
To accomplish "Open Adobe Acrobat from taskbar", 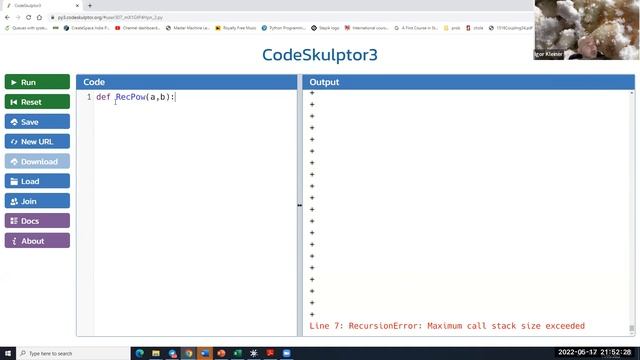I will tap(270, 353).
